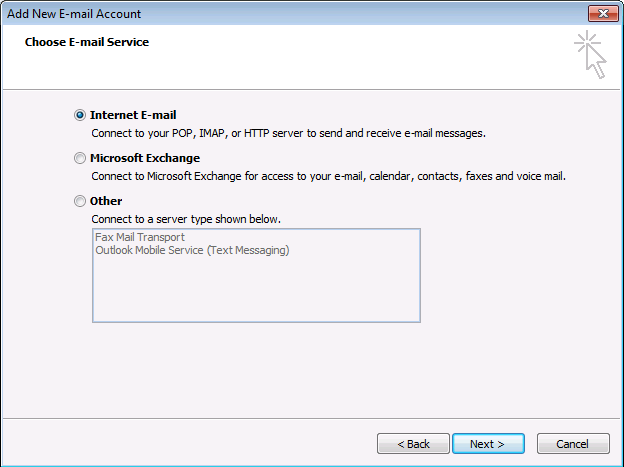Image resolution: width=624 pixels, height=467 pixels.
Task: Click the wizard cursor icon in header
Action: coord(591,55)
